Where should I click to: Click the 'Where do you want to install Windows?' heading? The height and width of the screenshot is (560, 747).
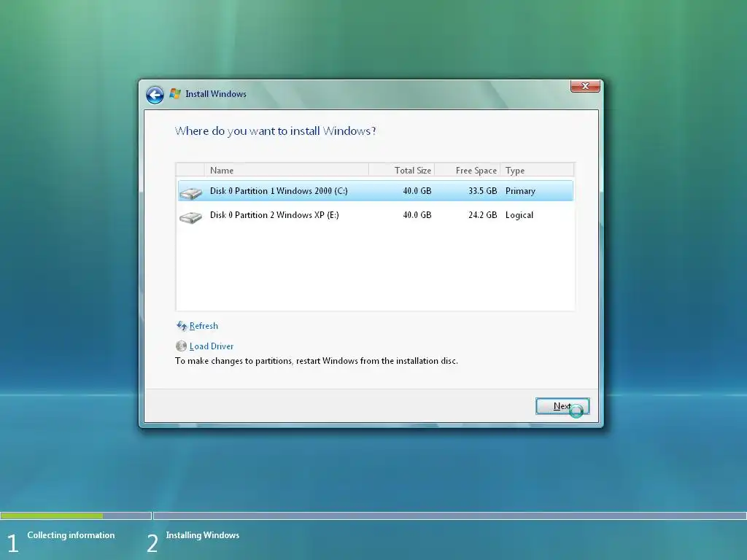pos(275,131)
